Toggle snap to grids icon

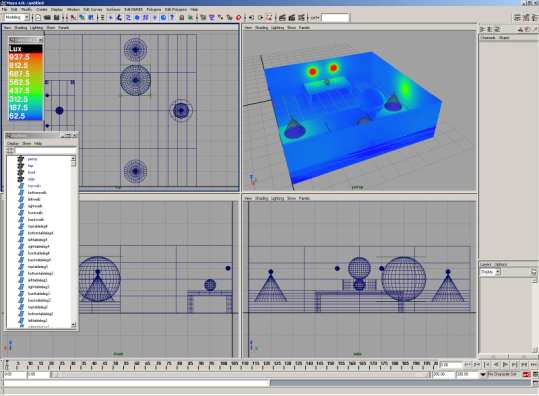point(203,18)
